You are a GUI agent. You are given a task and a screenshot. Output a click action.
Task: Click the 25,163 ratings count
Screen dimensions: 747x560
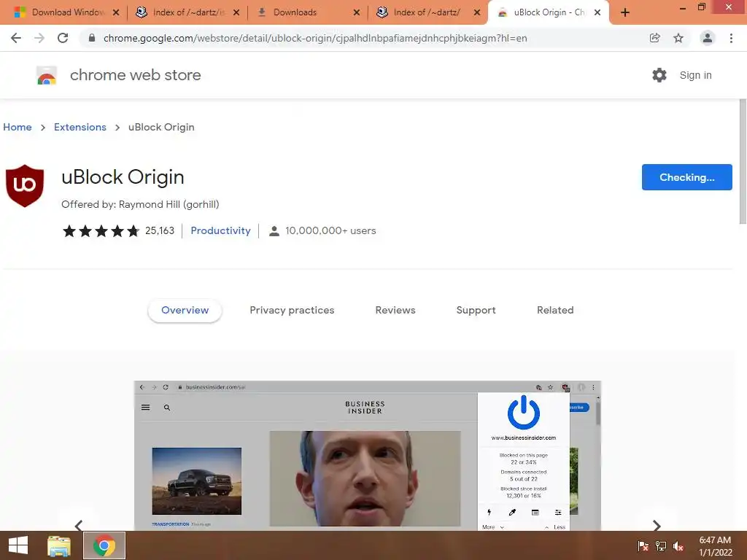click(160, 230)
